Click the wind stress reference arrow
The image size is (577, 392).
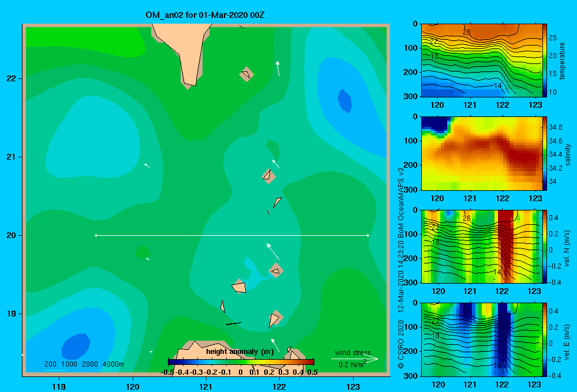coord(355,359)
